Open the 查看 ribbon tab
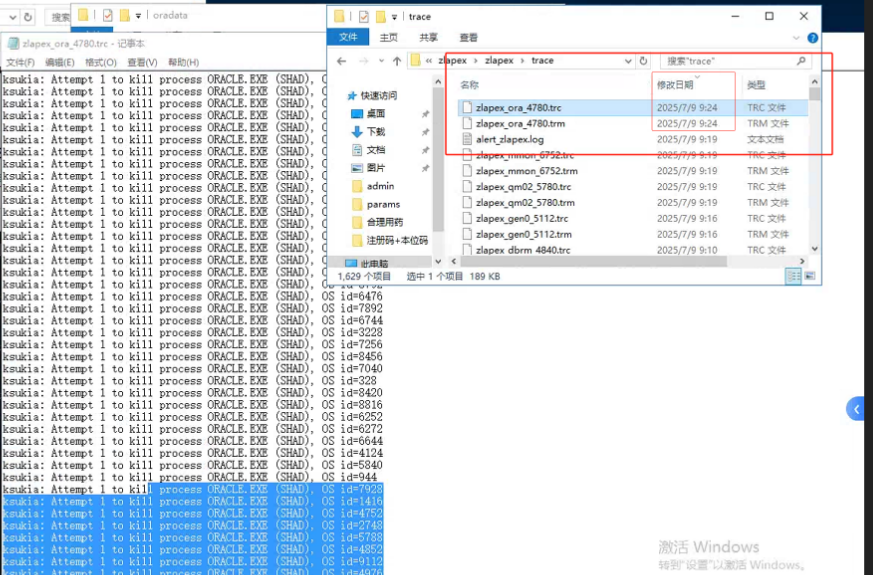 click(468, 37)
